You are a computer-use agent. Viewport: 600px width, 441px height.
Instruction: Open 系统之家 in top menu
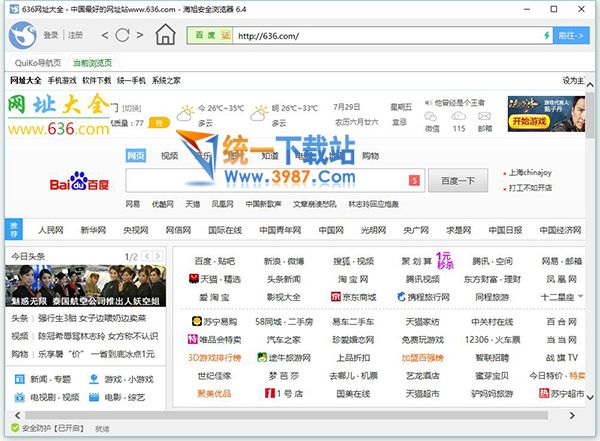[166, 80]
